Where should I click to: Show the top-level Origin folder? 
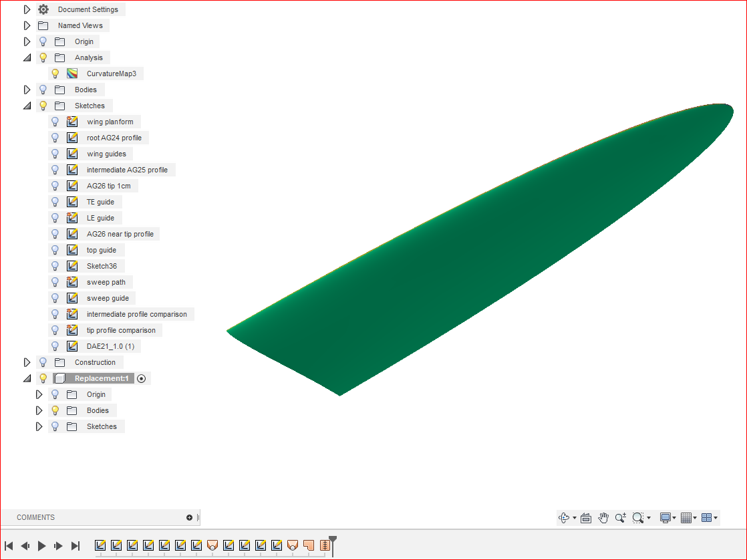click(x=43, y=41)
